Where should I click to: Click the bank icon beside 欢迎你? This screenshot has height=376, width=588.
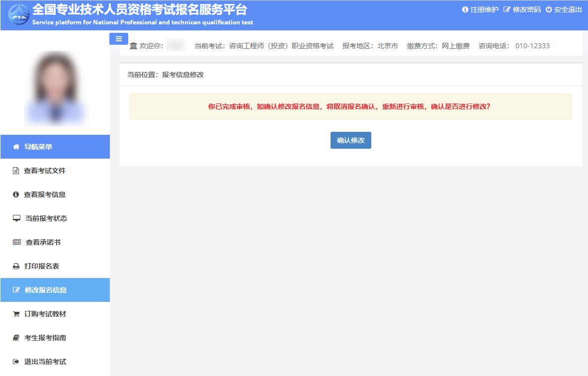[x=133, y=46]
